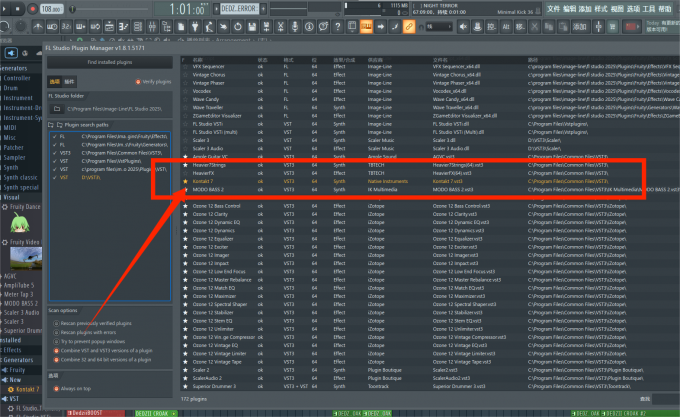
Task: Click the FL Studio folder browse icon
Action: point(57,109)
